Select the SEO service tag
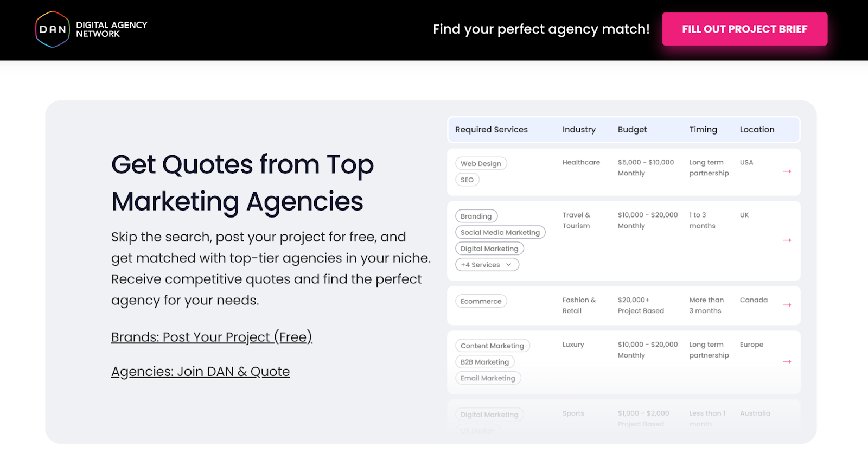Image resolution: width=868 pixels, height=465 pixels. (467, 180)
